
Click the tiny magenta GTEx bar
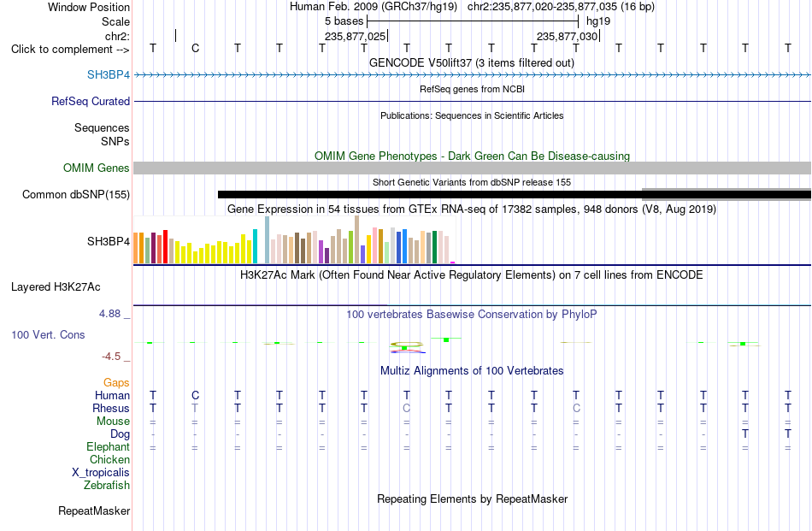[453, 263]
